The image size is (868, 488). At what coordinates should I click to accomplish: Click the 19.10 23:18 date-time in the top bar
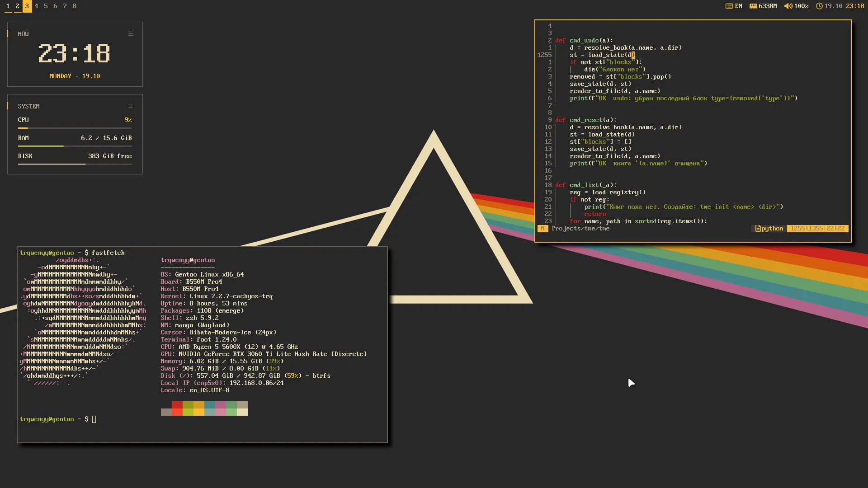[x=844, y=6]
